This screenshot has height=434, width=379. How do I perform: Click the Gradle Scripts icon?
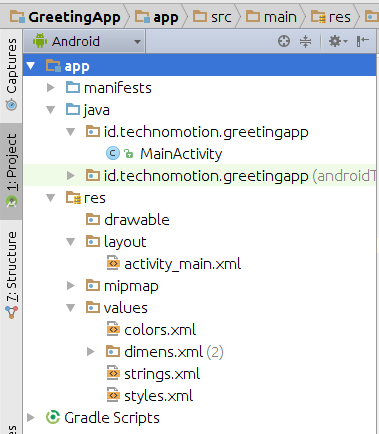[x=53, y=417]
